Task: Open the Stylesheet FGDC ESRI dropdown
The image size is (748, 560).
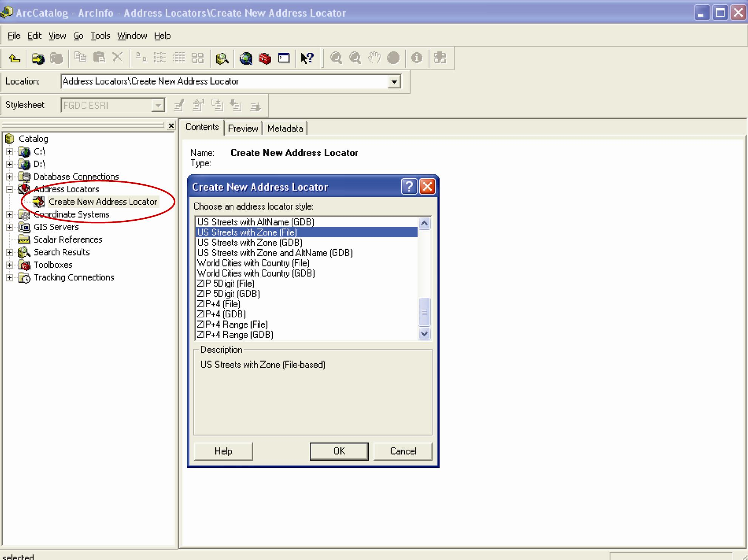Action: (x=158, y=105)
